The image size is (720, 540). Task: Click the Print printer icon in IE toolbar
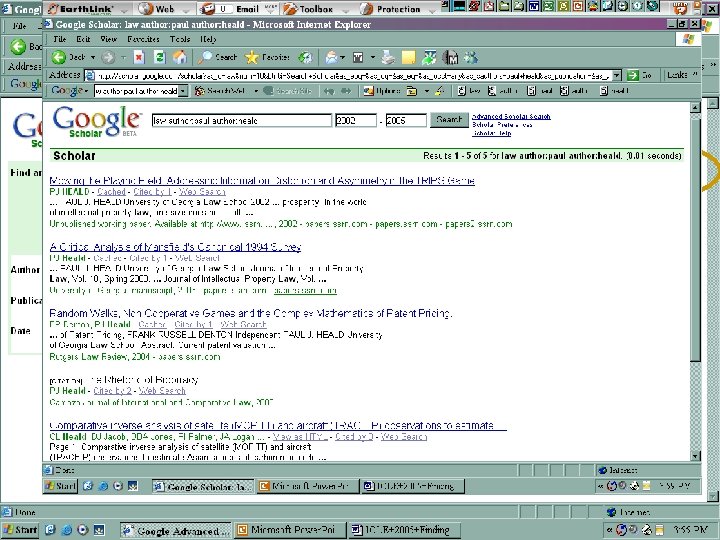pos(388,57)
